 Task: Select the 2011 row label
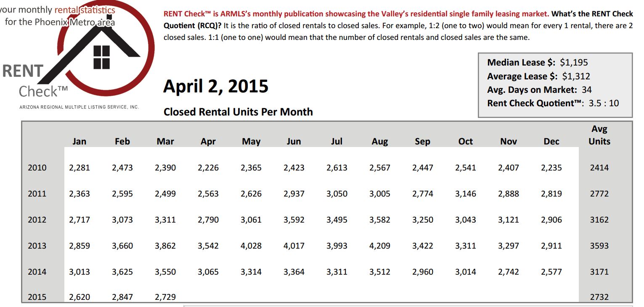coord(37,194)
